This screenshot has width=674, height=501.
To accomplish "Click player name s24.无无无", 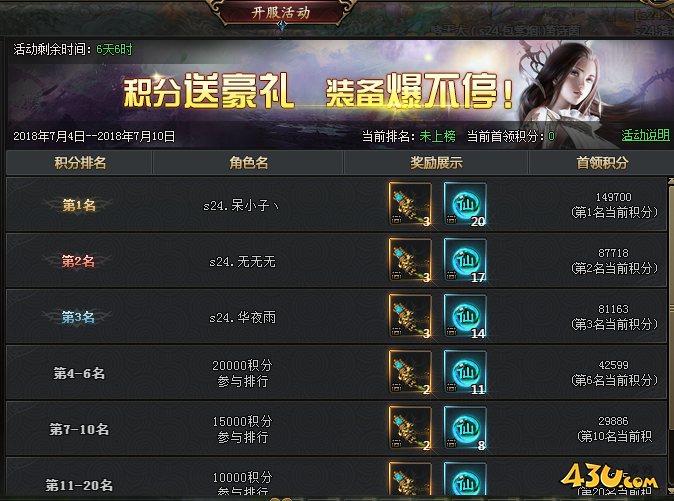I will [x=242, y=262].
